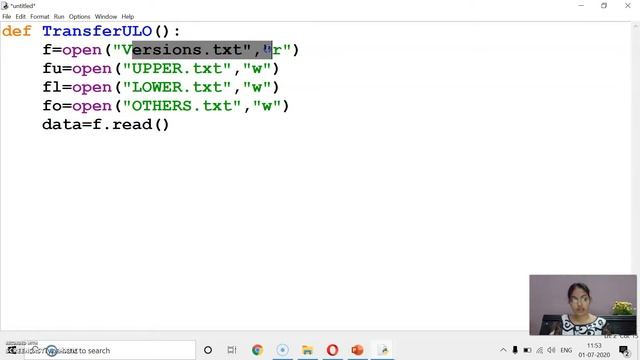Image resolution: width=640 pixels, height=360 pixels.
Task: Place cursor in "LOWER.txt" string
Action: pyautogui.click(x=177, y=87)
